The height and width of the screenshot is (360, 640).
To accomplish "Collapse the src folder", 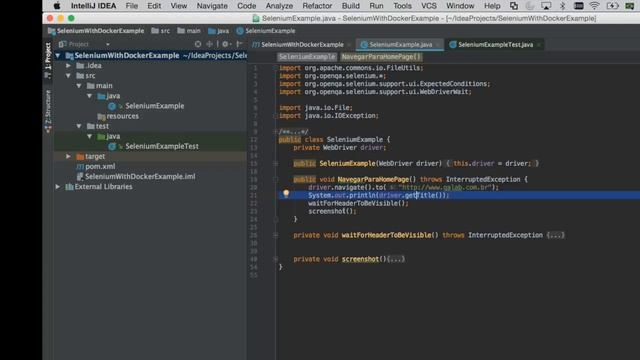I will click(x=68, y=76).
